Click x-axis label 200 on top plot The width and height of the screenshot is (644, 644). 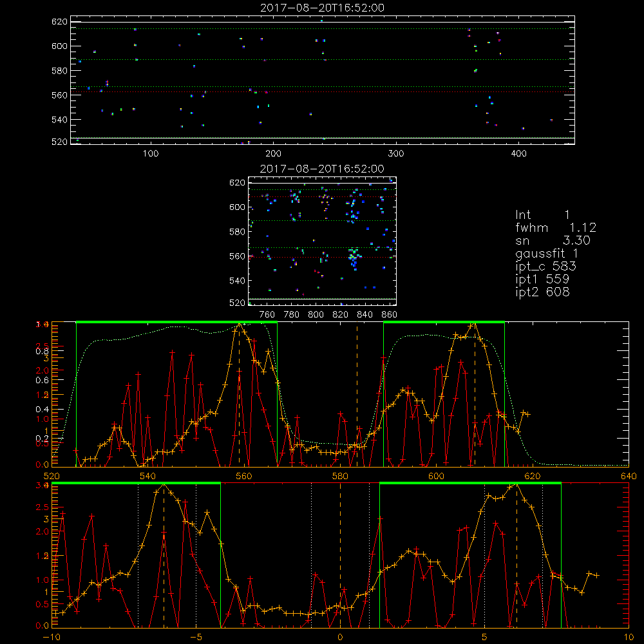pos(273,154)
